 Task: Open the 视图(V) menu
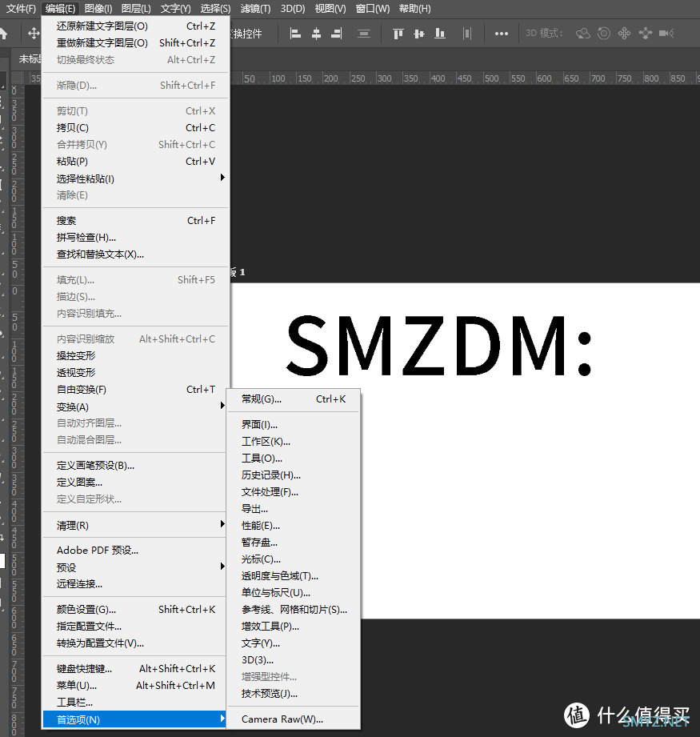pyautogui.click(x=330, y=9)
